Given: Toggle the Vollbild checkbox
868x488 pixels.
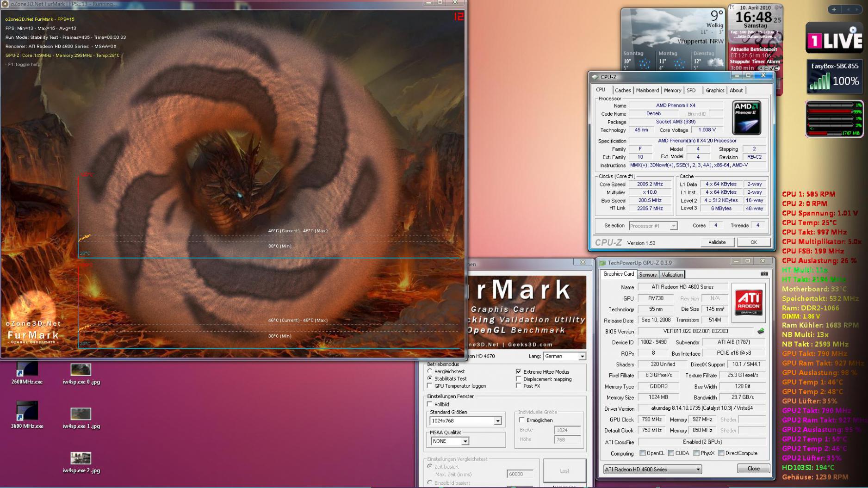Looking at the screenshot, I should [x=430, y=404].
